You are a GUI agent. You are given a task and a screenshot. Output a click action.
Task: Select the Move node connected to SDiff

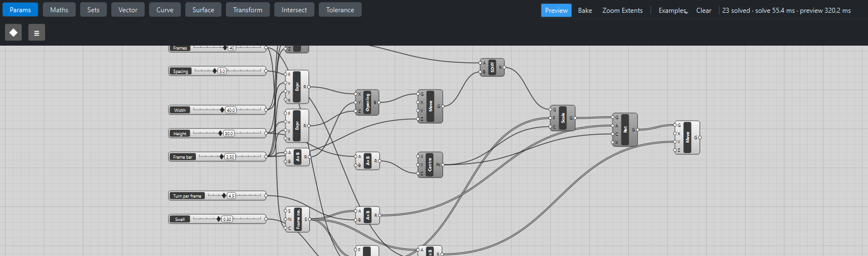430,106
